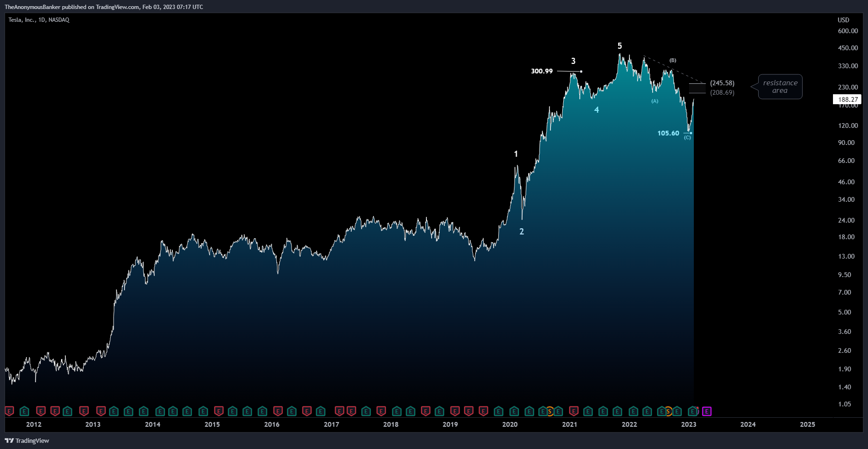Click the 46.00 price axis label
Viewport: 868px width, 449px height.
click(846, 182)
